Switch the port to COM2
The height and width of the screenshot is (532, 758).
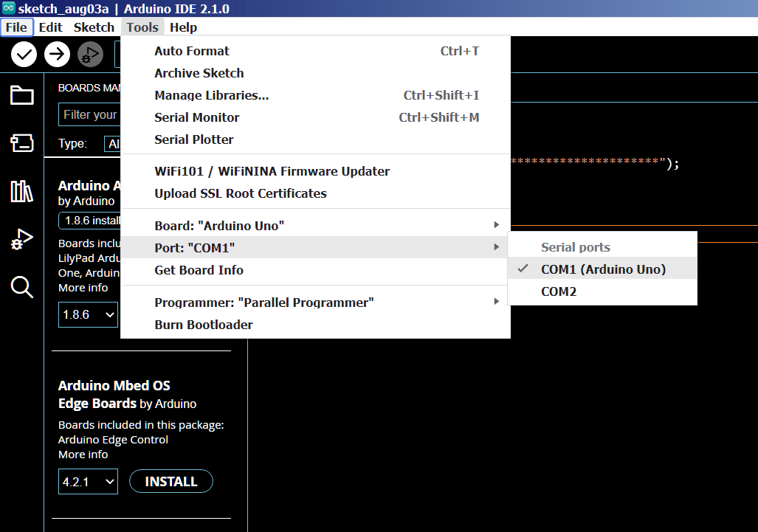(559, 291)
